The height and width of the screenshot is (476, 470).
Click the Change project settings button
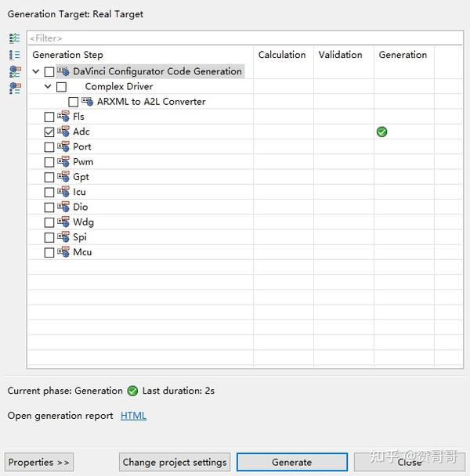click(x=175, y=462)
